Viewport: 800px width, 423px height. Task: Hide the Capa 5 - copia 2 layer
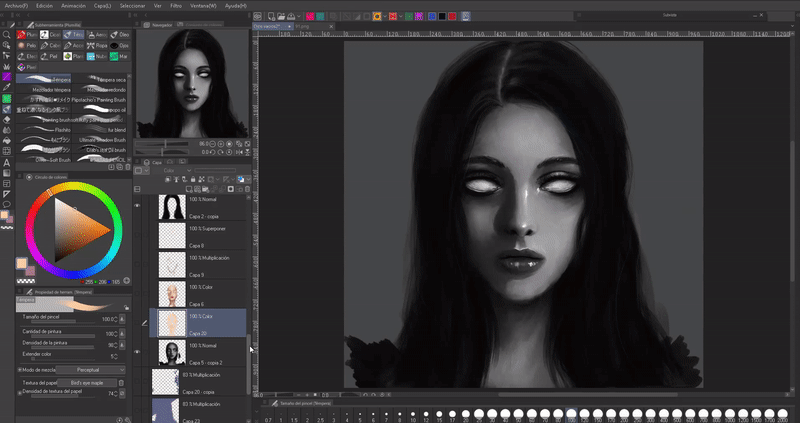tap(138, 352)
